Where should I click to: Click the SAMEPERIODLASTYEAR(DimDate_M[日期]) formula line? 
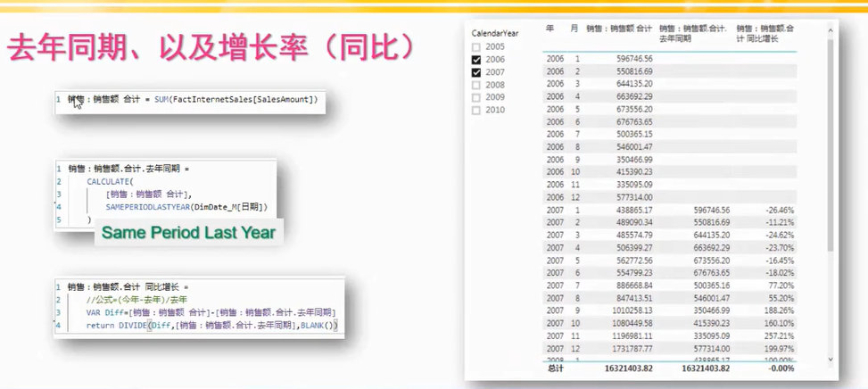pyautogui.click(x=186, y=207)
